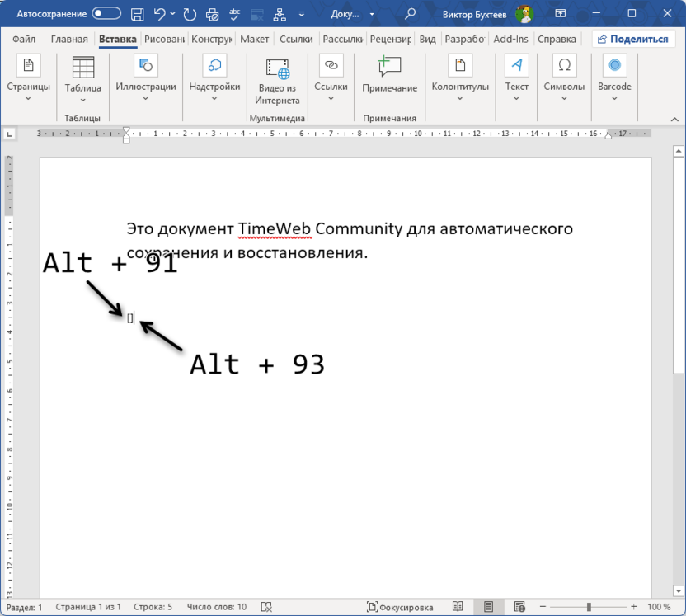Switch to the Конструктор tab
Viewport: 686px width, 616px height.
click(x=211, y=39)
